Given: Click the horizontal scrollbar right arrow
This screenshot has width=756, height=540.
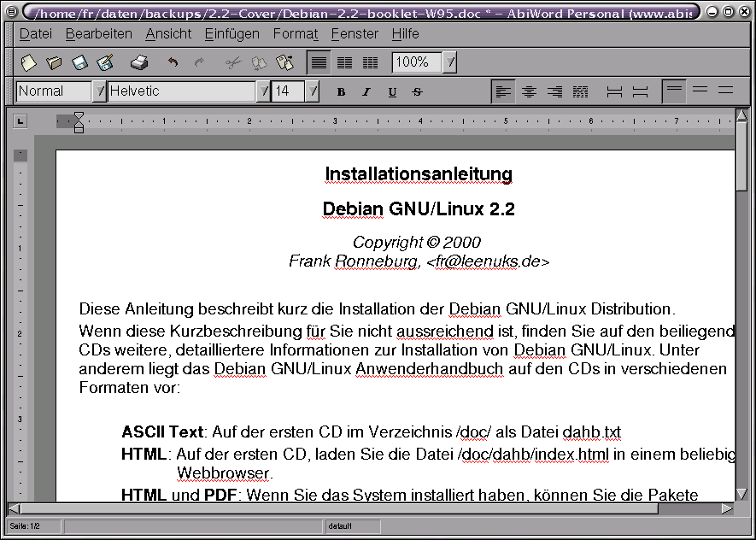Looking at the screenshot, I should 727,508.
